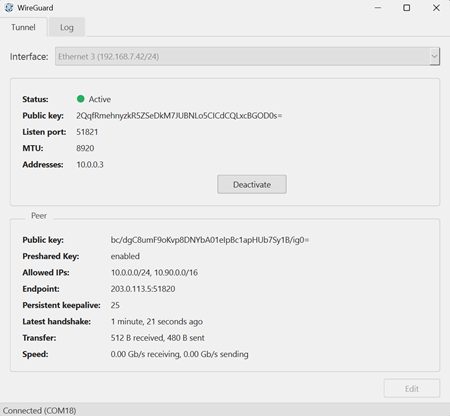Deactivate the tunnel
The height and width of the screenshot is (416, 450).
(x=252, y=184)
